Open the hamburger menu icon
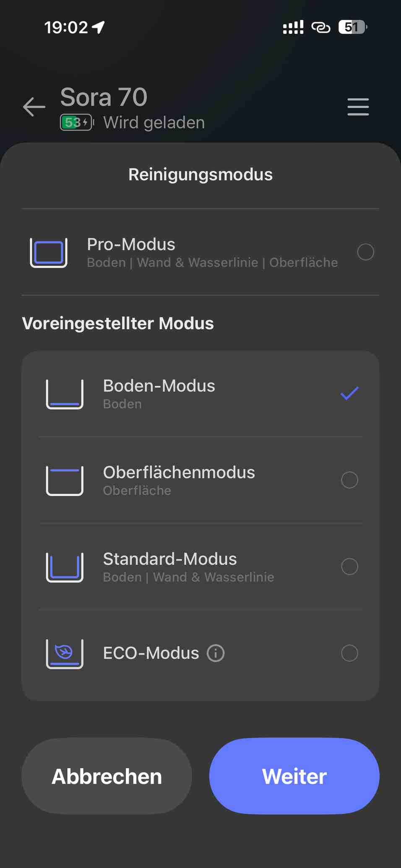This screenshot has width=401, height=868. pos(358,107)
